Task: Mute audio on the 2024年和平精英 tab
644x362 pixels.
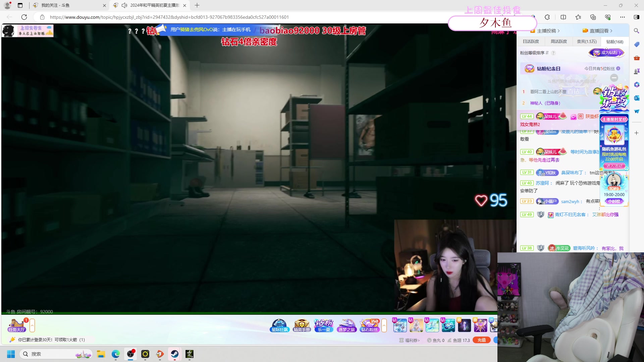Action: pos(124,5)
